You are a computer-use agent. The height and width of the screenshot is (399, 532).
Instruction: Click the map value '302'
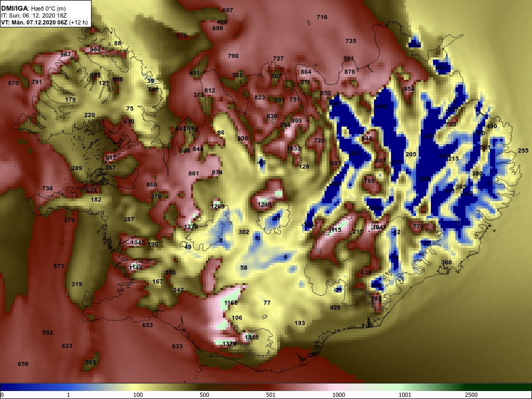pos(244,232)
